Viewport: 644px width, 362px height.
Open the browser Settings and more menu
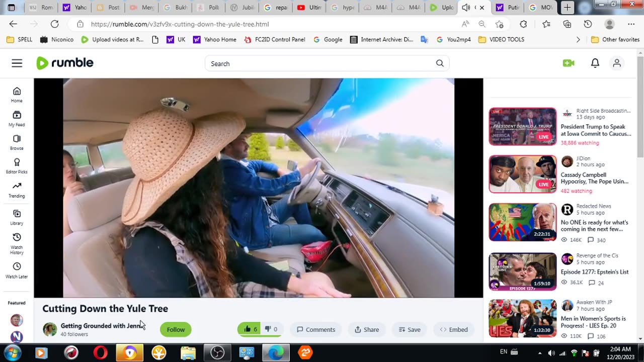[631, 24]
